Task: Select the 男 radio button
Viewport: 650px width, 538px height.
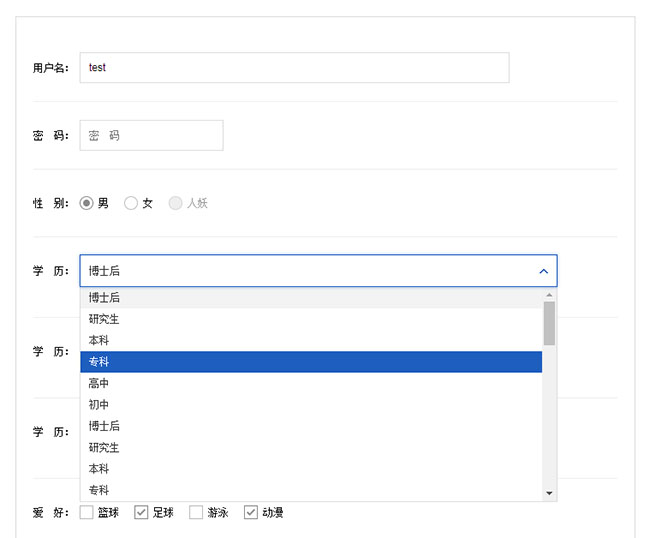Action: click(x=87, y=203)
